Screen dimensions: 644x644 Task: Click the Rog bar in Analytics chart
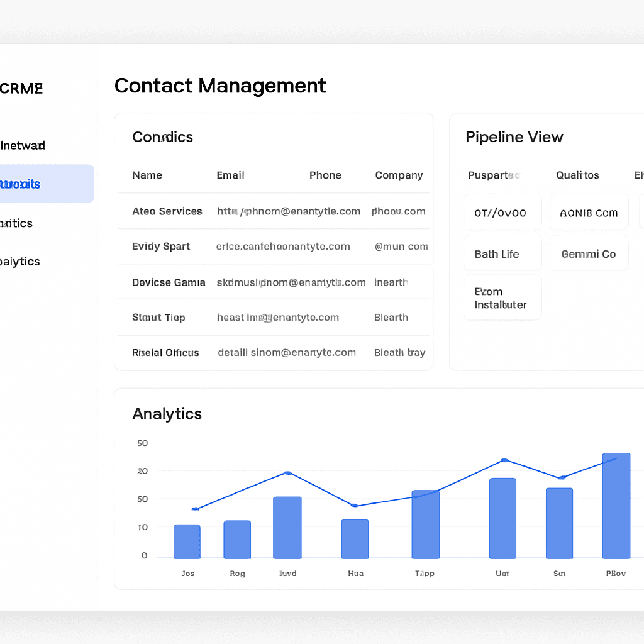point(237,540)
